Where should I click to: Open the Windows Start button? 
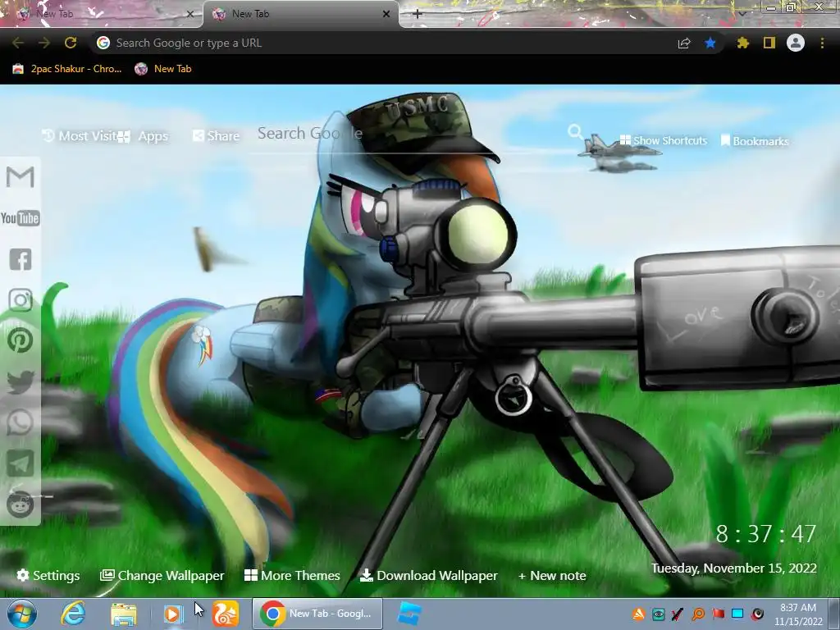point(22,614)
